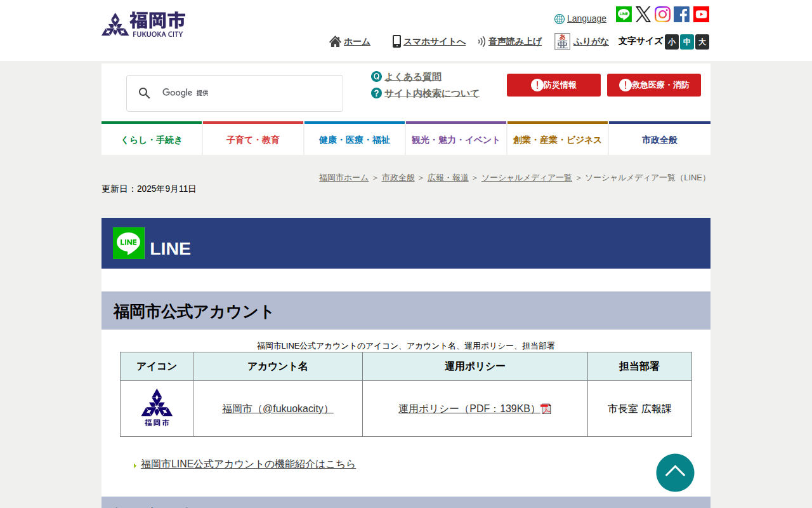Open the YouTube icon in header
The width and height of the screenshot is (812, 508).
pos(701,15)
